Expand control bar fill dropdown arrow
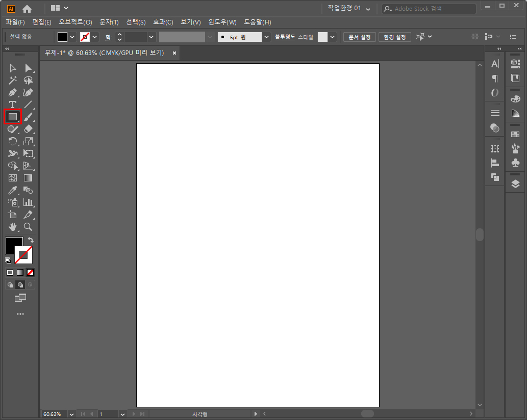Image resolution: width=527 pixels, height=420 pixels. tap(72, 37)
